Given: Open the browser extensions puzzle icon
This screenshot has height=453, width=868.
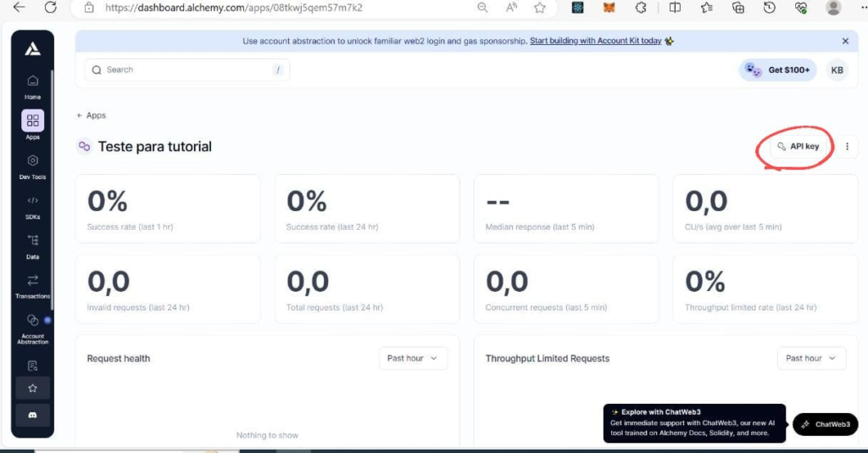Looking at the screenshot, I should pos(641,7).
